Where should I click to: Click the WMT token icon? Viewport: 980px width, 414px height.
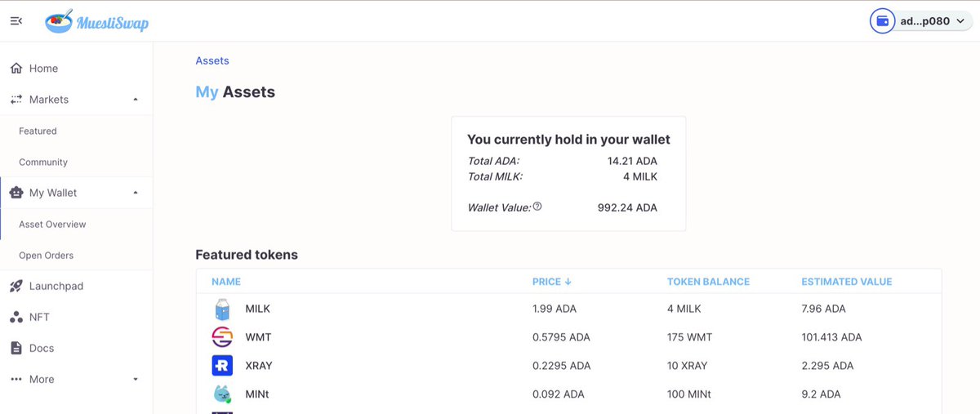222,337
